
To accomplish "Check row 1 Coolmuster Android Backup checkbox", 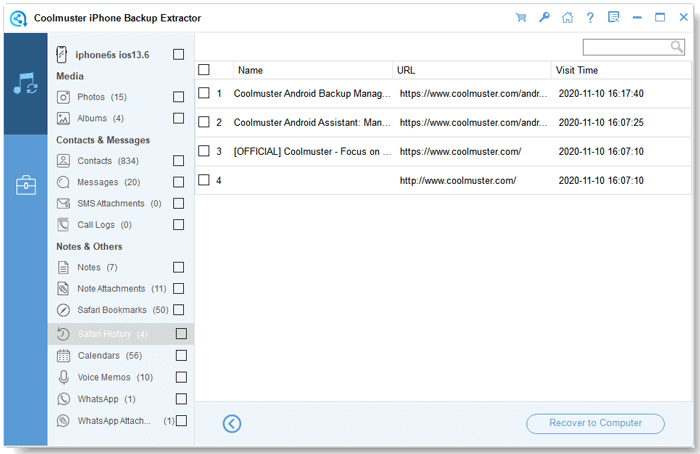I will click(x=204, y=93).
